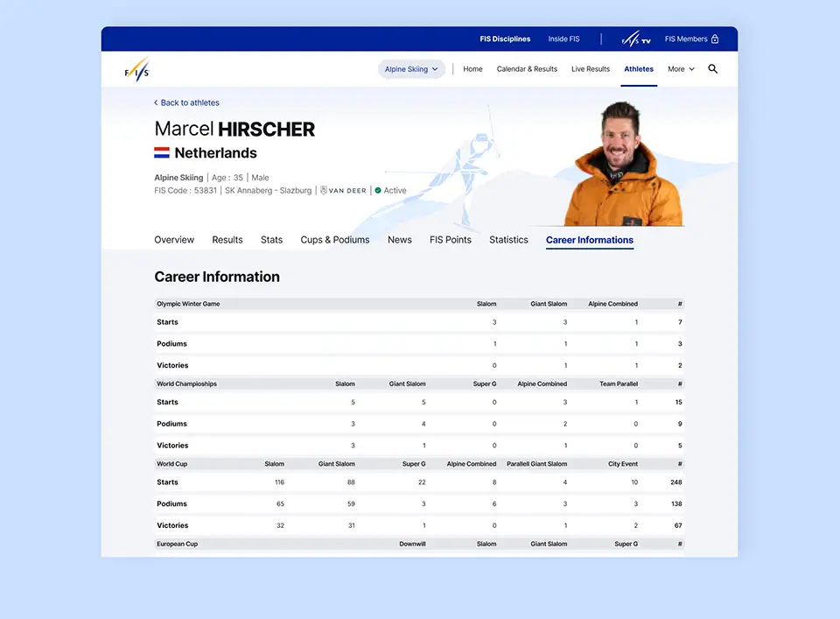The width and height of the screenshot is (840, 619).
Task: Switch to the Overview tab
Action: (174, 240)
